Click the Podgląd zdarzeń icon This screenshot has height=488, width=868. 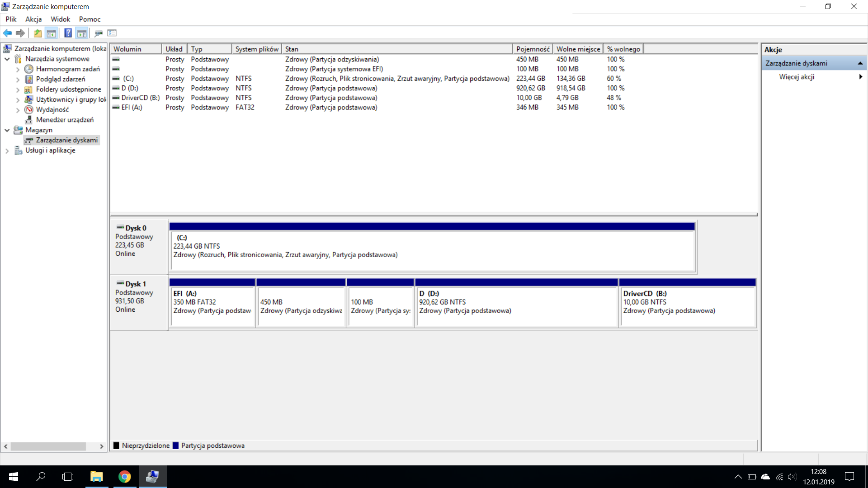28,79
